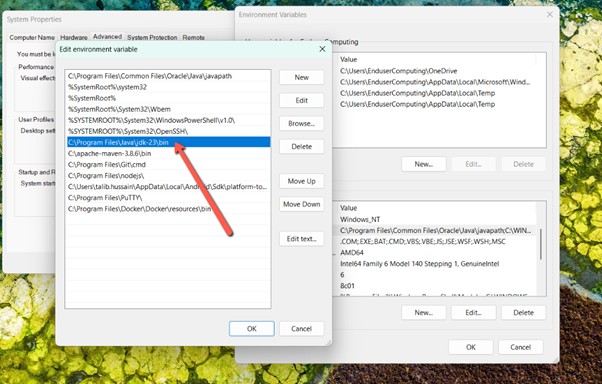Select the Docker resources bin entry

click(x=169, y=209)
